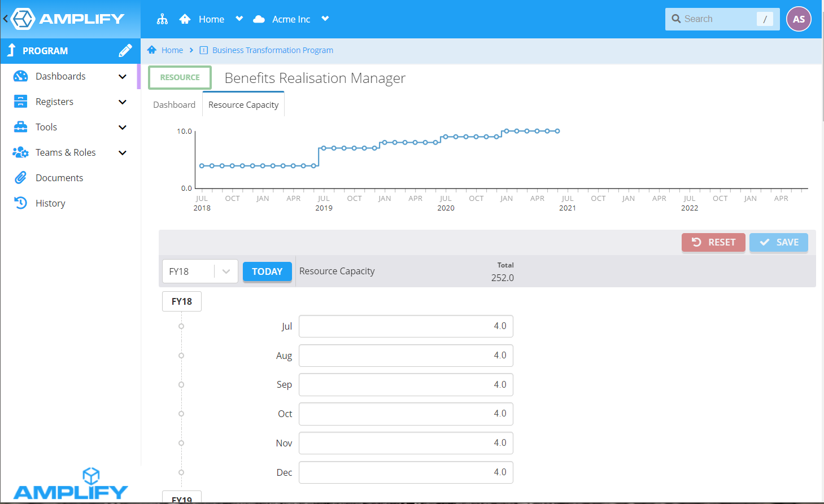Switch to the Dashboard tab
824x504 pixels.
point(174,105)
